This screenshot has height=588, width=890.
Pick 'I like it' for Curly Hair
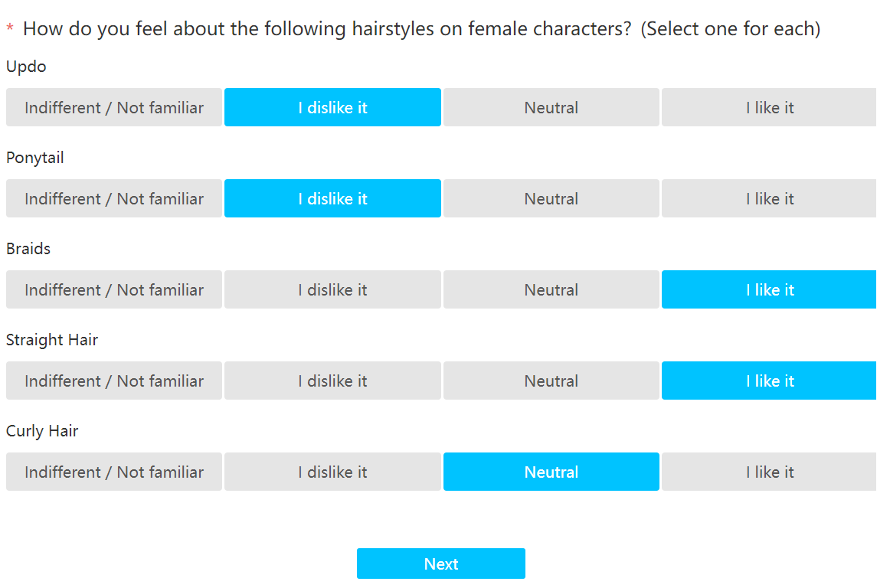coord(769,472)
